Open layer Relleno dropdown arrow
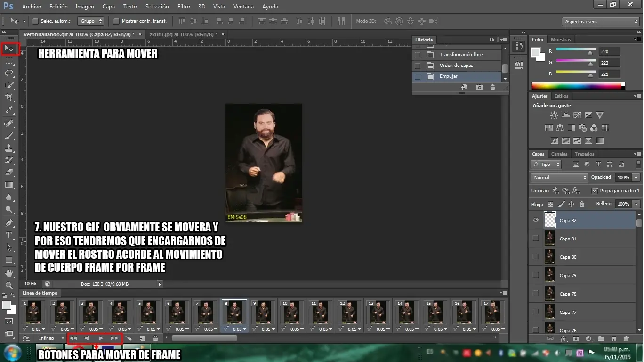Viewport: 644px width, 362px height. (636, 204)
